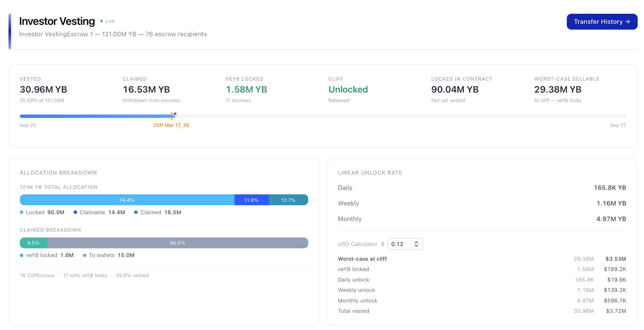Select the green 1.58M YB veYB value
The height and width of the screenshot is (330, 644).
point(246,90)
